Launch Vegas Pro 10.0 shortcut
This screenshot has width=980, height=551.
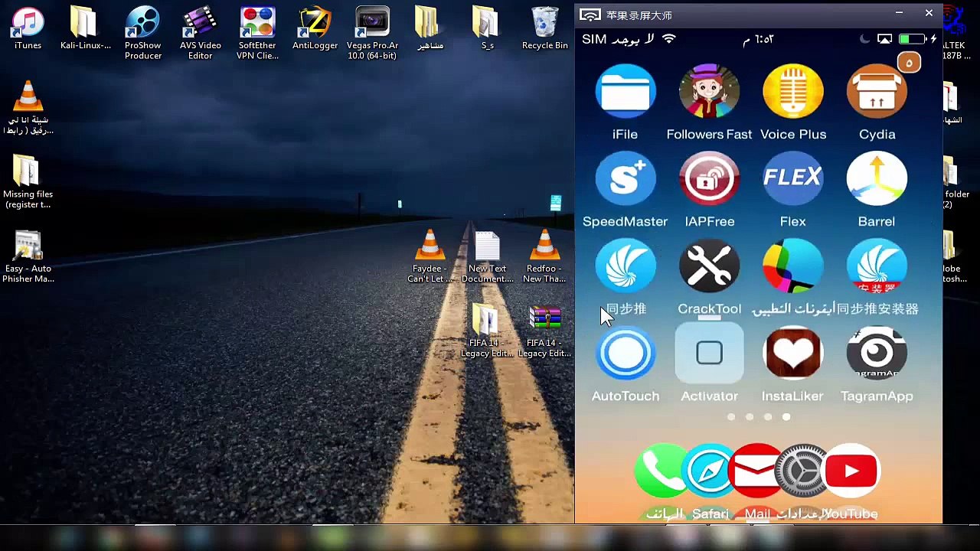[x=372, y=32]
